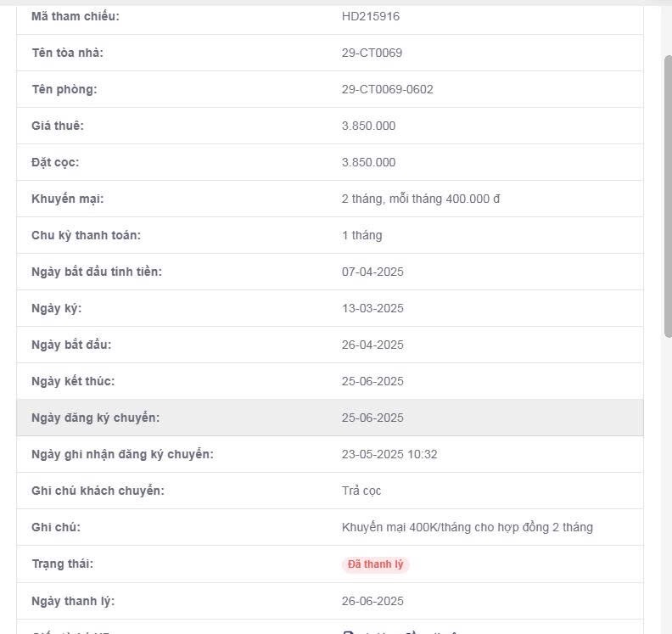Click the signing date 13-03-2025

pyautogui.click(x=372, y=308)
